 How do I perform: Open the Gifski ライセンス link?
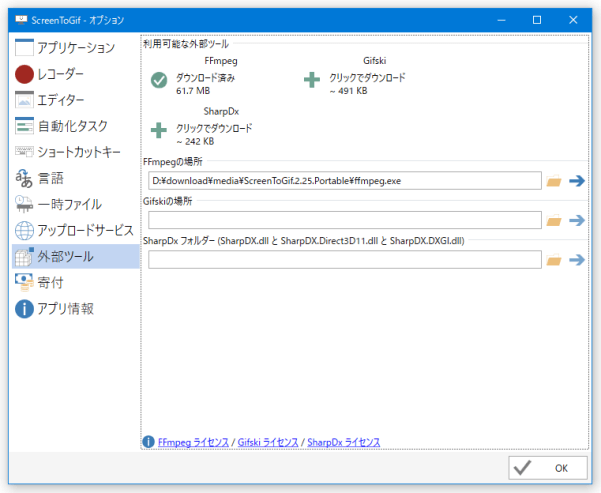click(x=269, y=442)
